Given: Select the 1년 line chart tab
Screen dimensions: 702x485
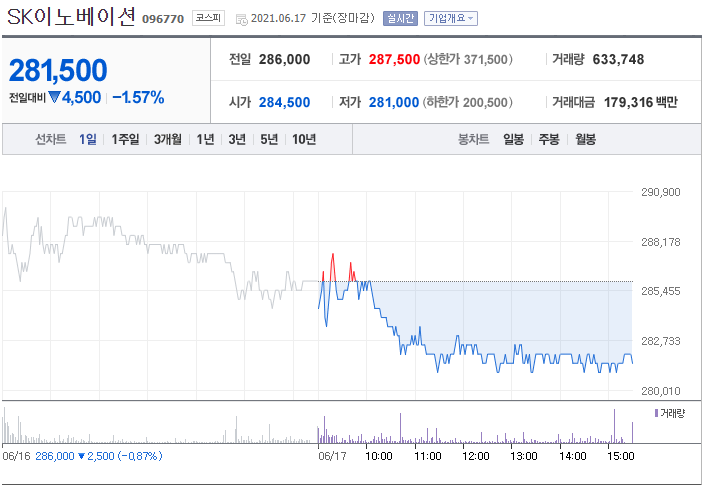Looking at the screenshot, I should (205, 139).
